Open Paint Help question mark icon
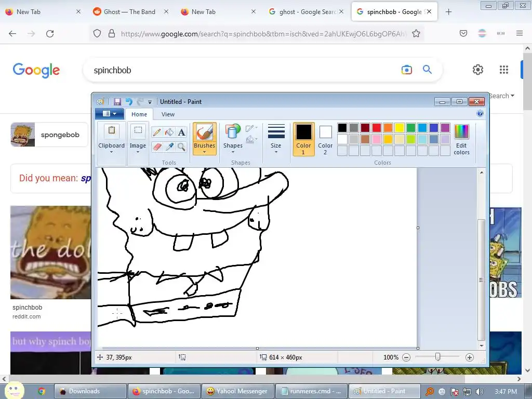The image size is (532, 399). coord(480,113)
